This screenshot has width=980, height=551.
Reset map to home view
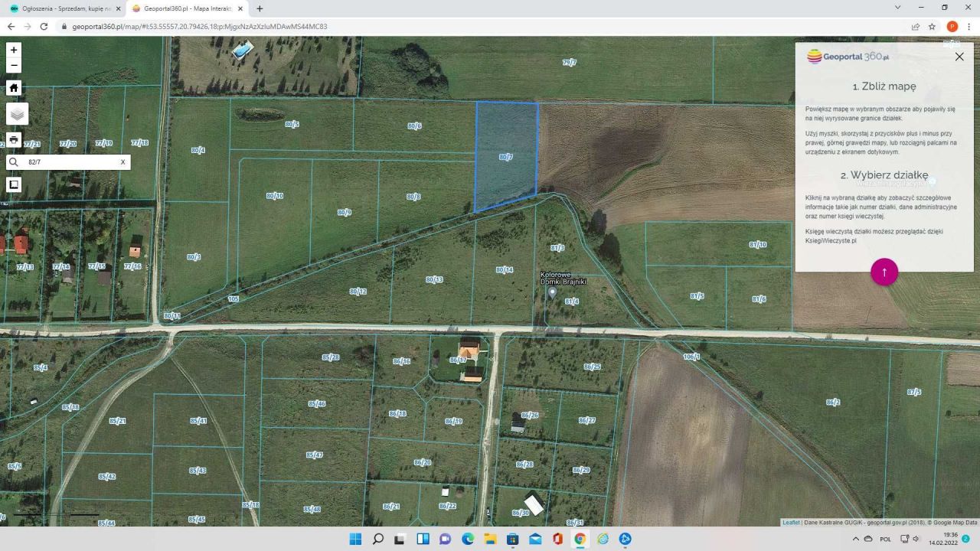14,88
